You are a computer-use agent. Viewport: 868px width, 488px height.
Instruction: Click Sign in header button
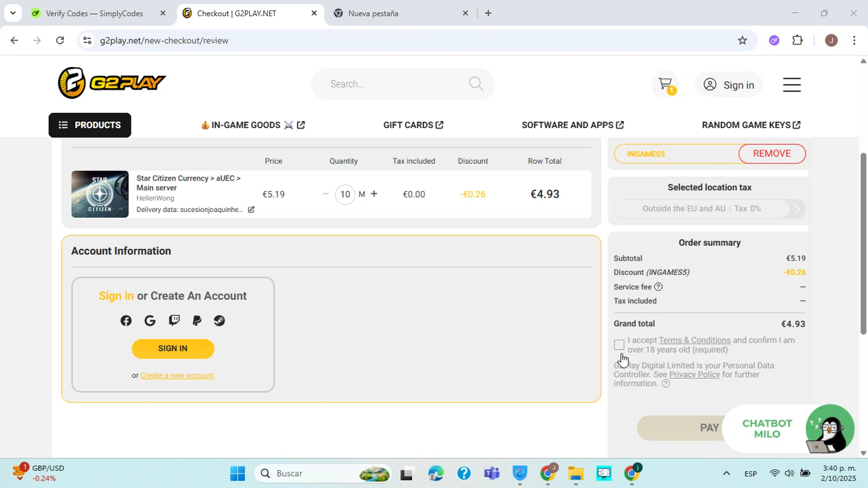click(x=729, y=85)
